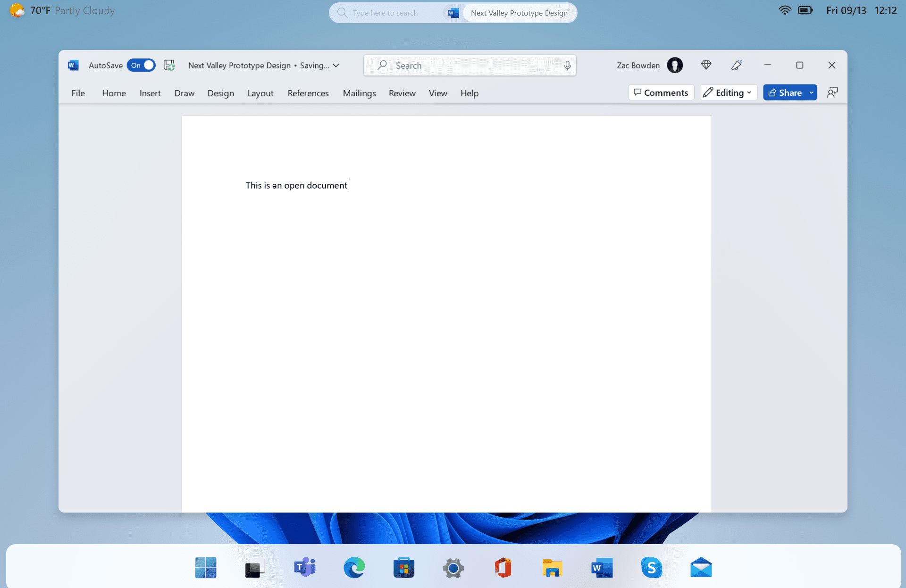Click the Save with sync icon beside AutoSave
This screenshot has width=906, height=588.
(168, 65)
